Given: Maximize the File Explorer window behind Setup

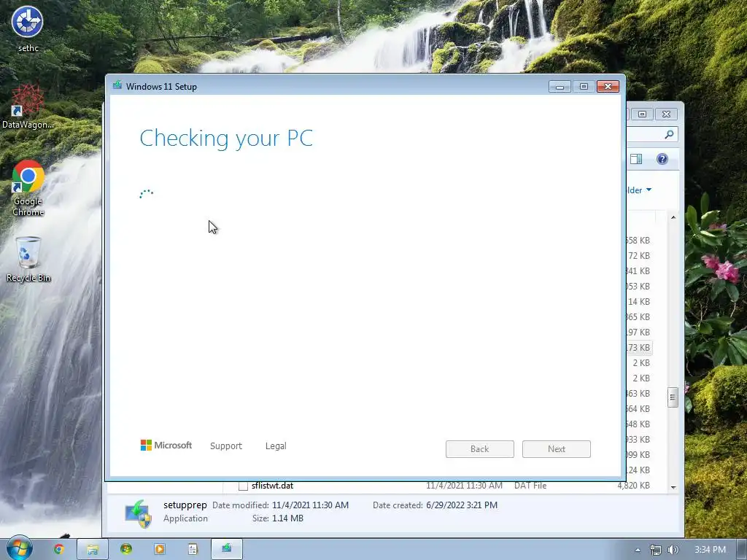Looking at the screenshot, I should tap(642, 114).
